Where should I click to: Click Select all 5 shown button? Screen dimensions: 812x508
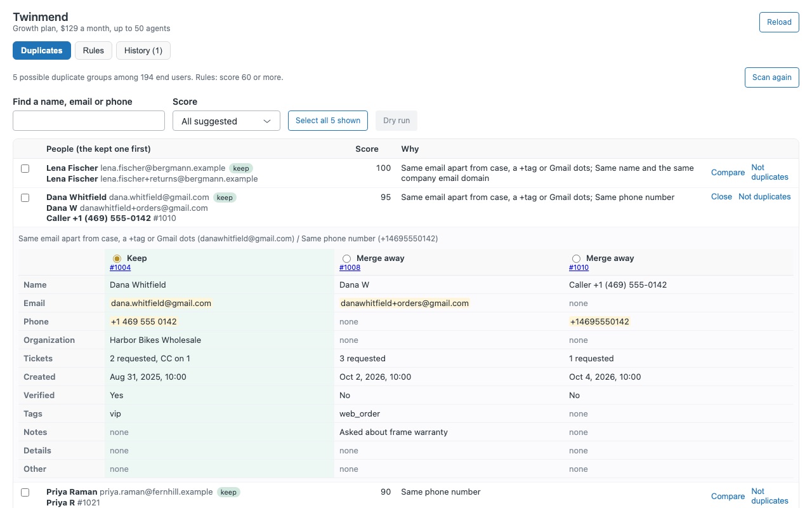pyautogui.click(x=328, y=121)
